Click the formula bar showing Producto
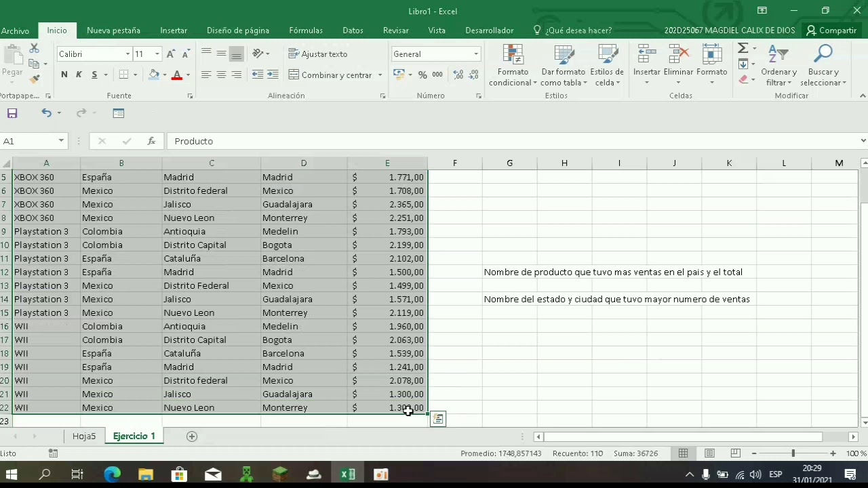Viewport: 868px width, 488px height. (512, 141)
